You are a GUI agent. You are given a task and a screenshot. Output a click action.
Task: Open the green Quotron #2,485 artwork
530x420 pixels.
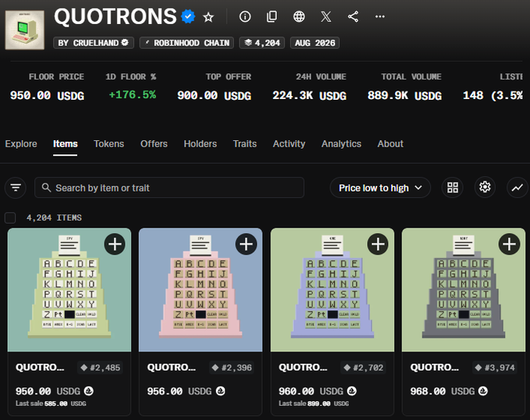point(69,290)
